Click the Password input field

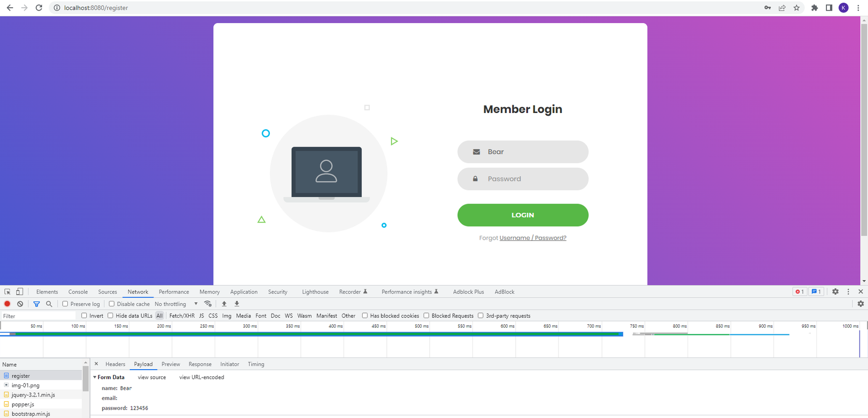tap(523, 179)
